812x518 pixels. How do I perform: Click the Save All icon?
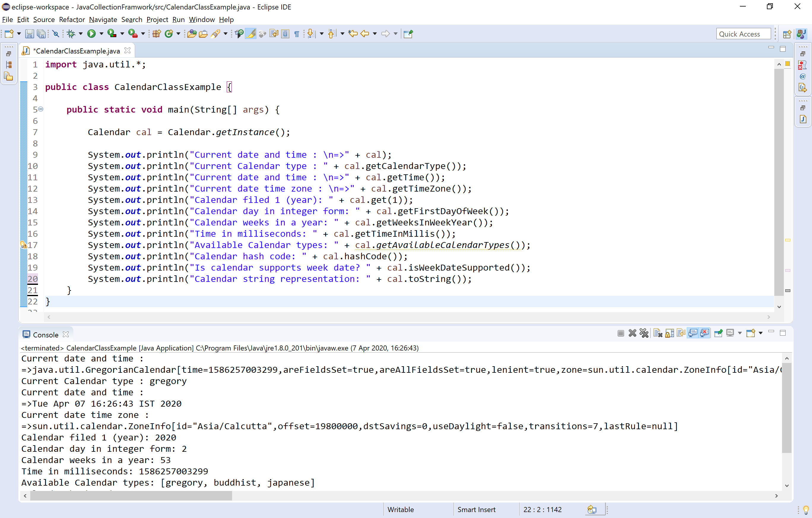41,34
